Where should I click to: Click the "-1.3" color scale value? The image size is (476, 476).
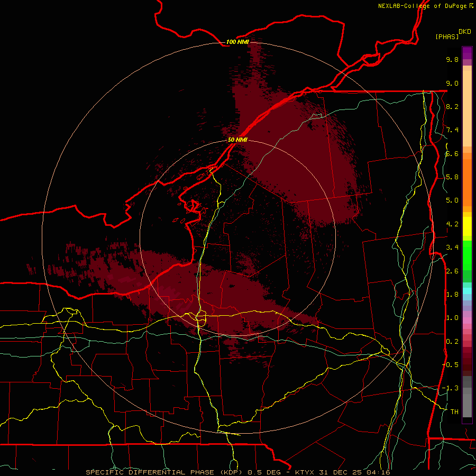tap(450, 388)
